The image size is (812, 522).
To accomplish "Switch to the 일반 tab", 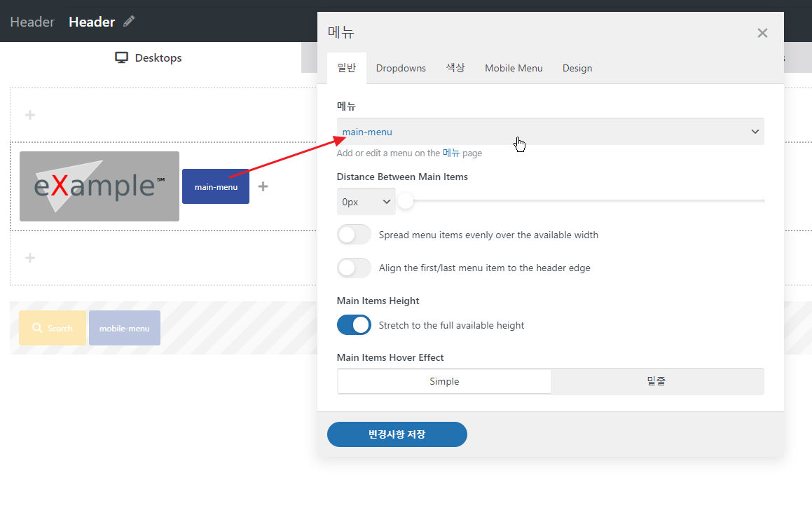I will tap(346, 68).
